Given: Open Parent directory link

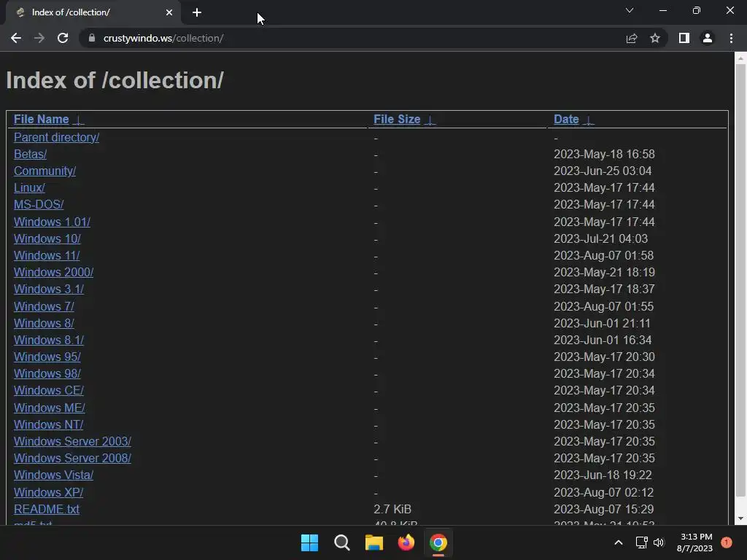Looking at the screenshot, I should [57, 137].
